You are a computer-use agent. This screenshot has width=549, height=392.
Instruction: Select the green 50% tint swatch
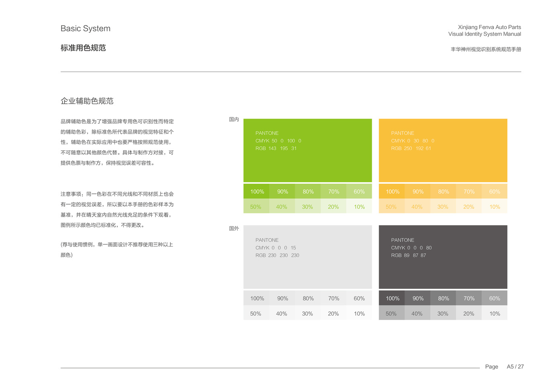click(256, 206)
